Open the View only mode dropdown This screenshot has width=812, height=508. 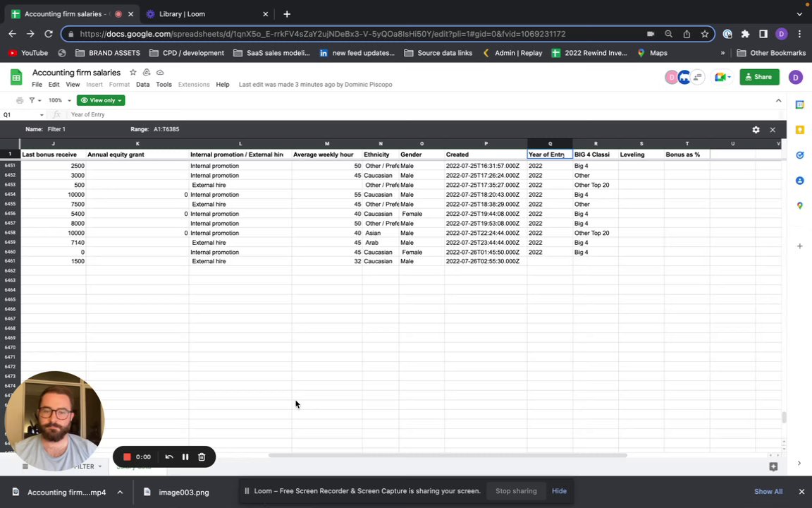(101, 101)
